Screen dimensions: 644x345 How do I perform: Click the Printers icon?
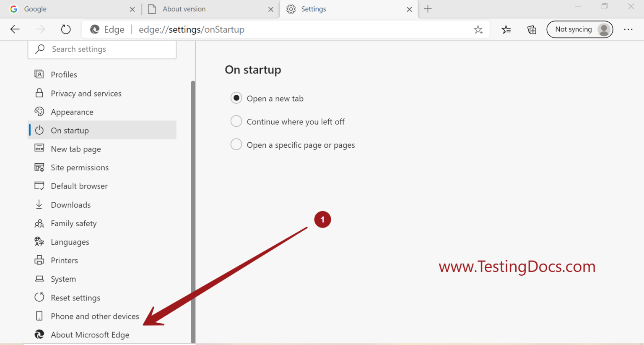(x=39, y=260)
